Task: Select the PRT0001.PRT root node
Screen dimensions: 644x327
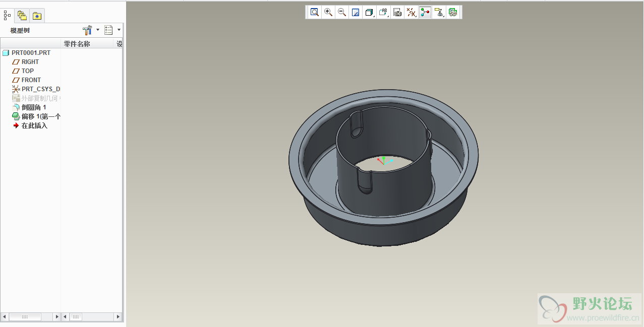Action: [x=26, y=53]
